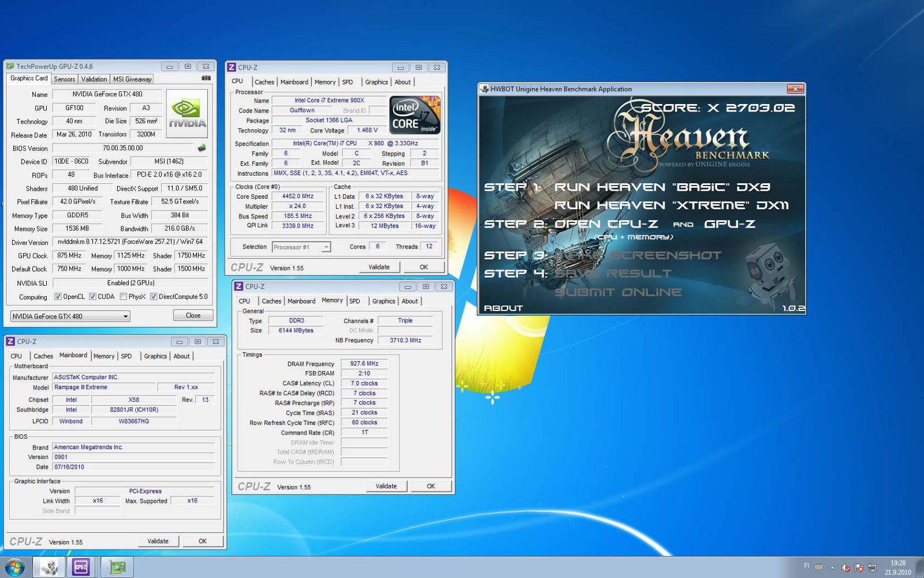Click the Heaven Benchmark title bar icon
This screenshot has height=578, width=924.
[485, 89]
